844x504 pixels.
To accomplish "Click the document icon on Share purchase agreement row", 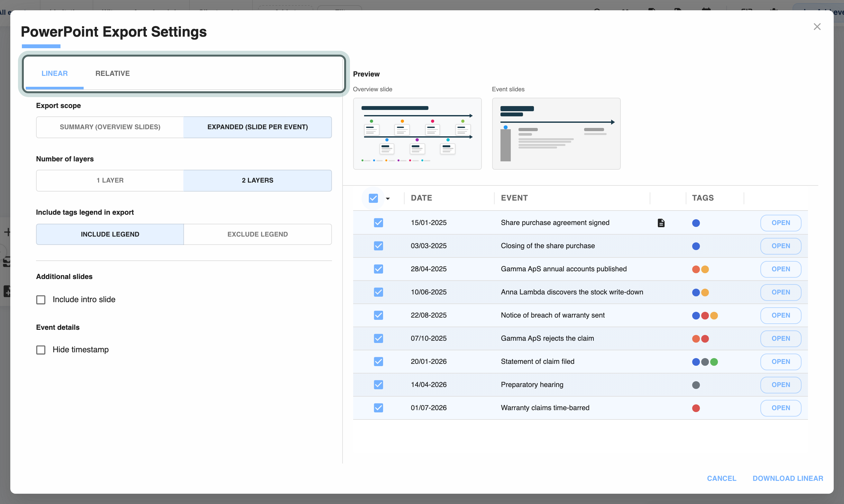I will [x=661, y=223].
